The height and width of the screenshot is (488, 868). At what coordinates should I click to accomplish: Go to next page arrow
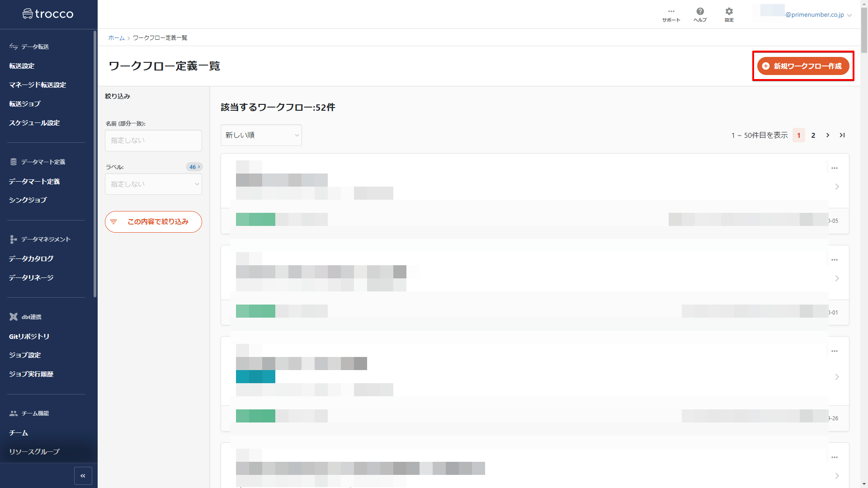[827, 135]
